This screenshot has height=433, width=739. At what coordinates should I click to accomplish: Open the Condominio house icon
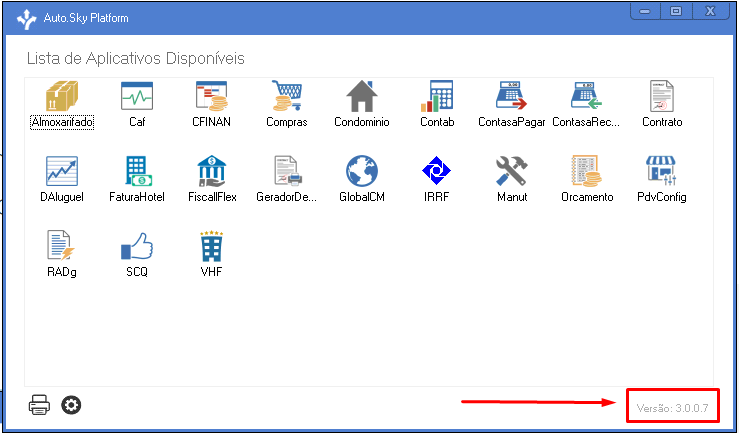click(x=361, y=96)
